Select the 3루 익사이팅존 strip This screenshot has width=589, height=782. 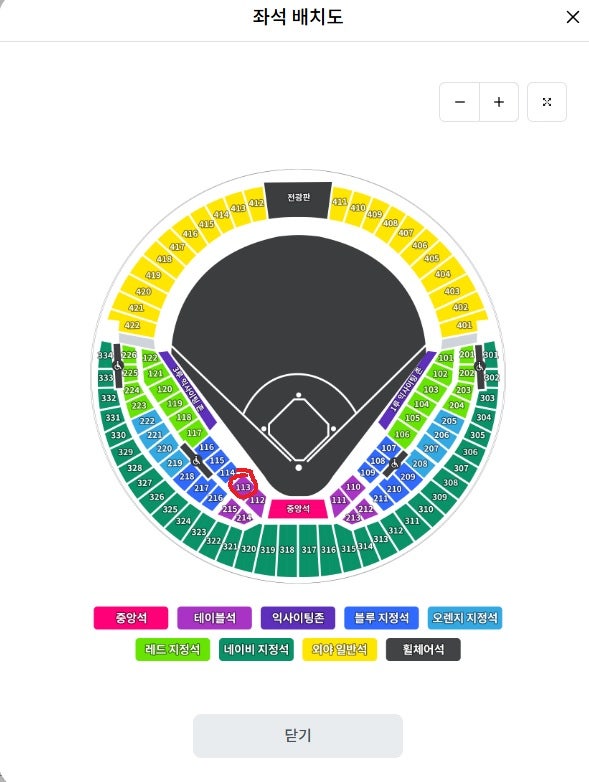point(187,390)
